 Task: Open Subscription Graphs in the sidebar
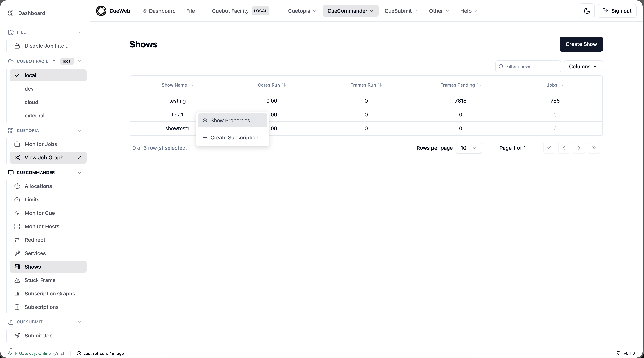pyautogui.click(x=48, y=294)
